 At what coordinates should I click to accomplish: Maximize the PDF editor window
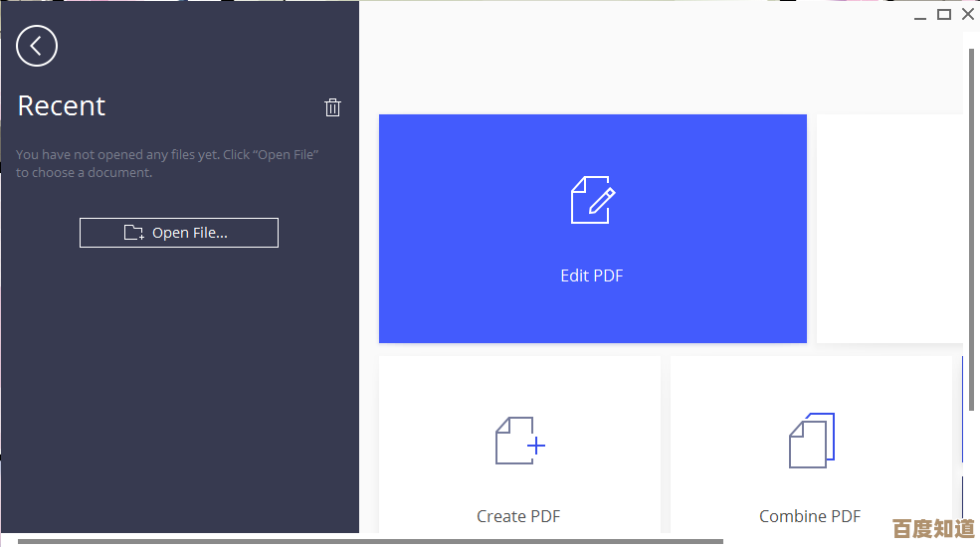tap(944, 14)
